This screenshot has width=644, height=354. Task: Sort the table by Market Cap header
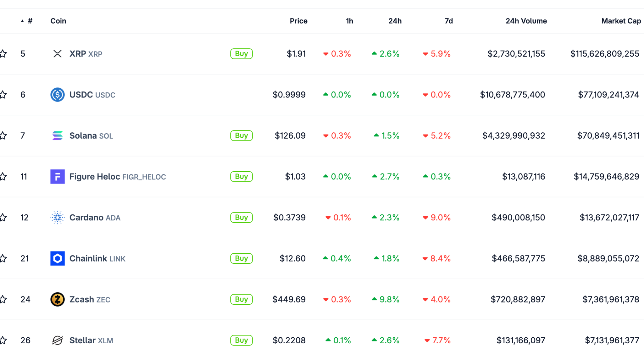[x=621, y=21]
